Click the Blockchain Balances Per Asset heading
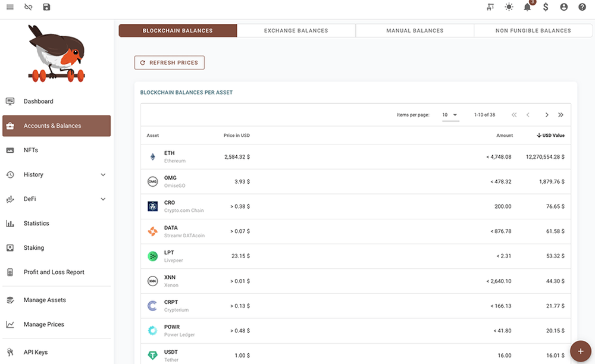Screen dimensions: 595x364 (186, 93)
